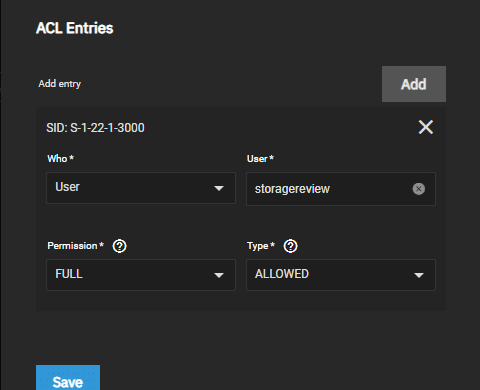Click the SID: S-1-22-1-3000 entry header
Viewport: 480px width, 390px height.
[95, 128]
